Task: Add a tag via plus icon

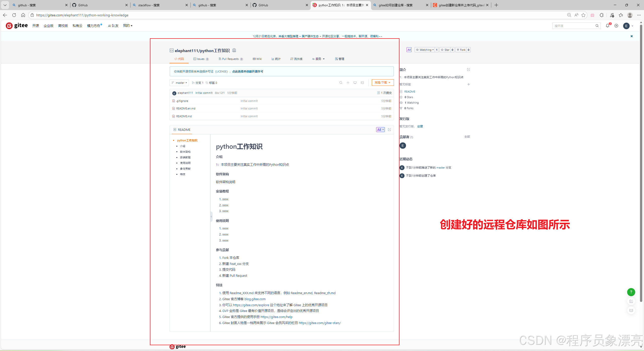Action: (x=468, y=84)
